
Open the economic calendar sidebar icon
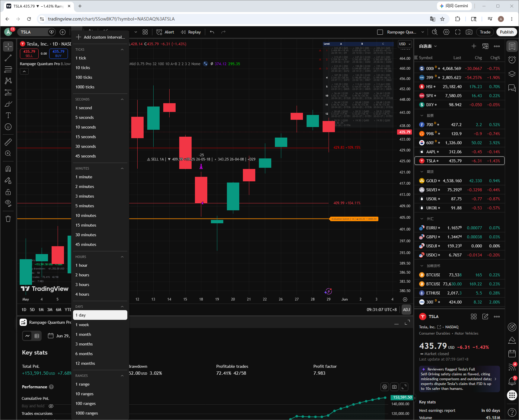(x=512, y=353)
